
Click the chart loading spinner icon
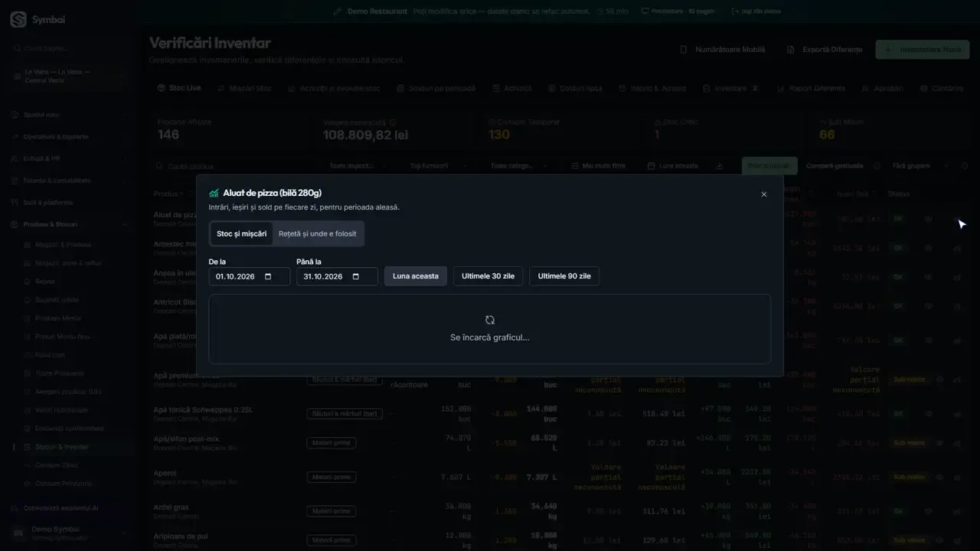(490, 320)
